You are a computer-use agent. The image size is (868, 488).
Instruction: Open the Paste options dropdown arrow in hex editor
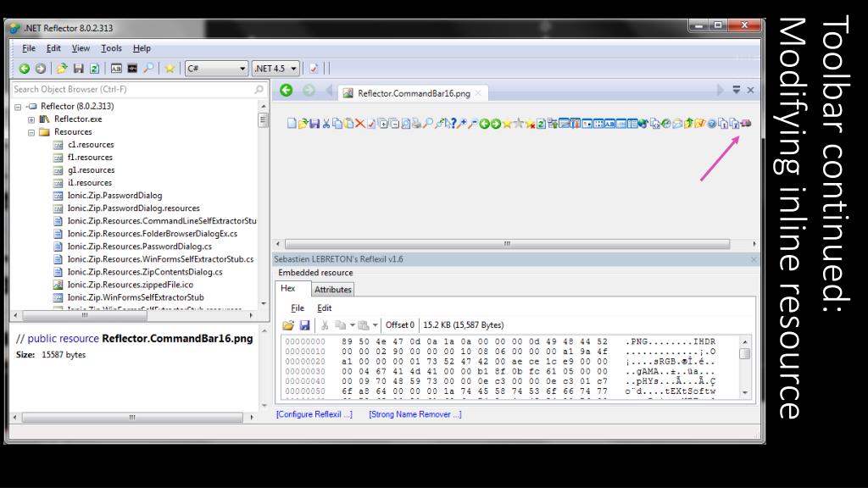[375, 325]
